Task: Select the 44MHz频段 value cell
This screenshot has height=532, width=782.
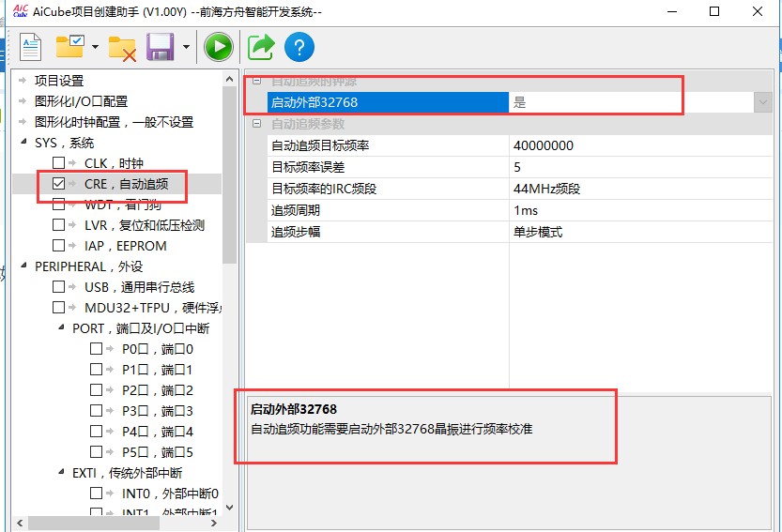Action: coord(641,189)
